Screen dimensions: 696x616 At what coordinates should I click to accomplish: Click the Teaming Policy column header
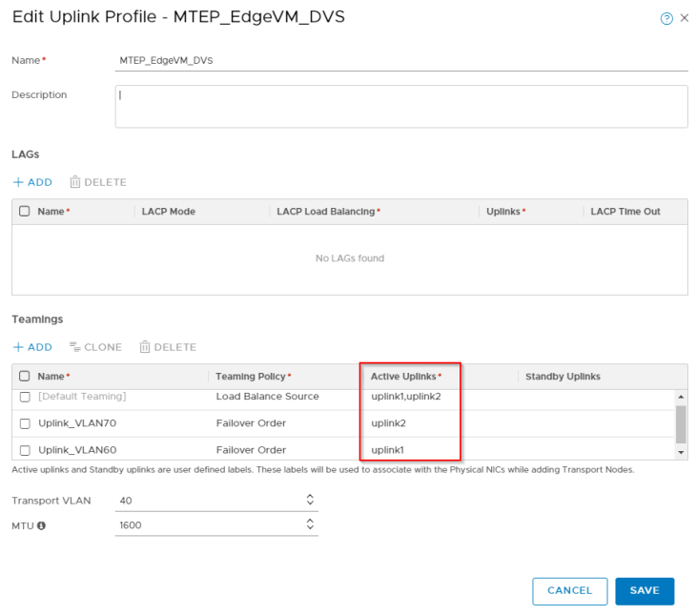[253, 377]
